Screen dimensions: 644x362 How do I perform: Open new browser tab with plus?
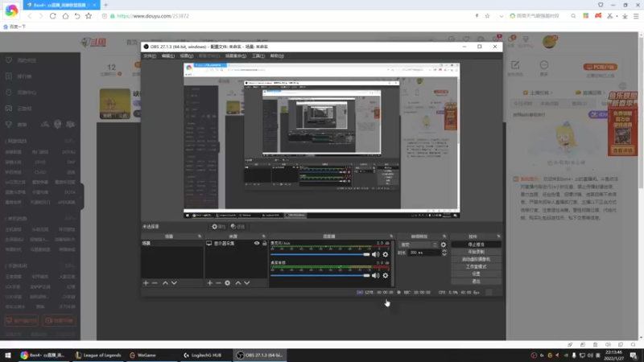[106, 5]
